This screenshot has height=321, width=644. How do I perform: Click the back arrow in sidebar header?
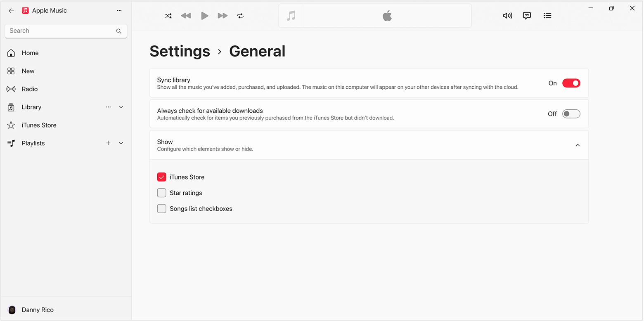point(11,11)
